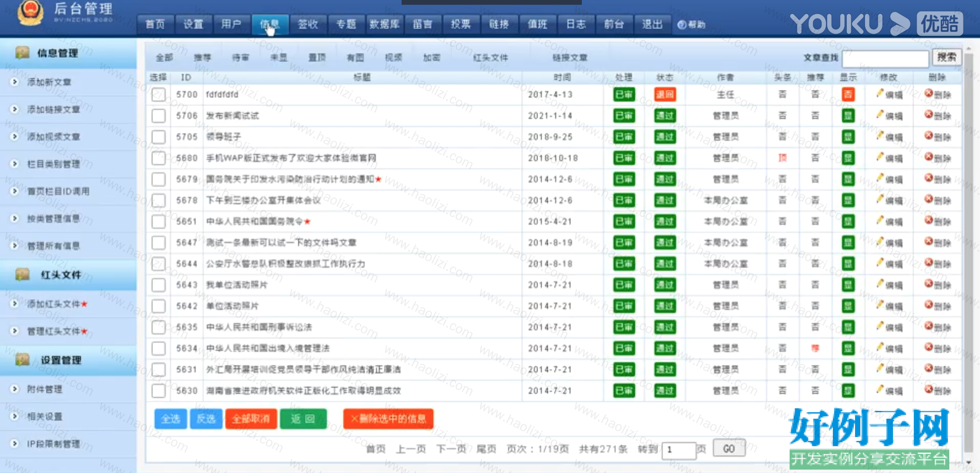Click the orange 全部取消 button
Viewport: 980px width, 473px height.
(x=251, y=419)
